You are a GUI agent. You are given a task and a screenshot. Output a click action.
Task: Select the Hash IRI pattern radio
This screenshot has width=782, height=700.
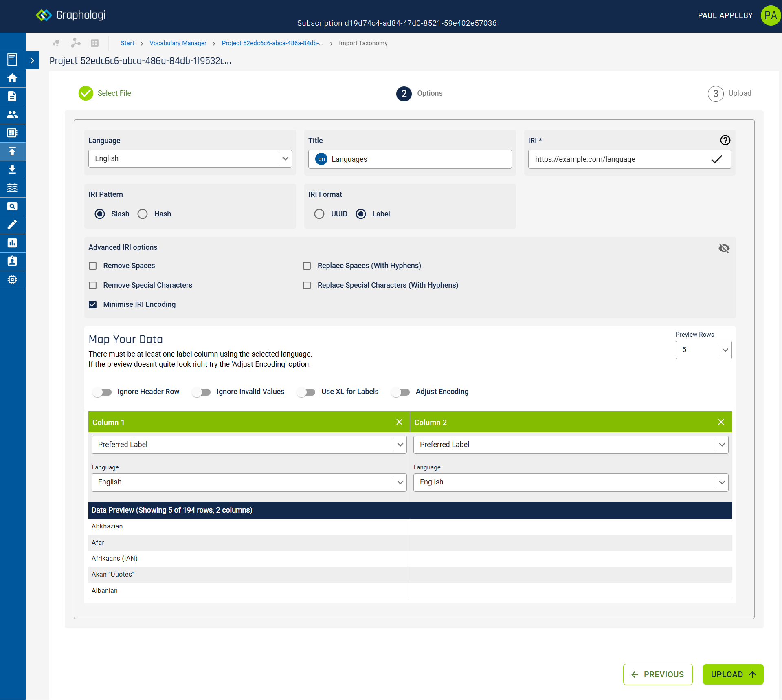click(x=143, y=214)
